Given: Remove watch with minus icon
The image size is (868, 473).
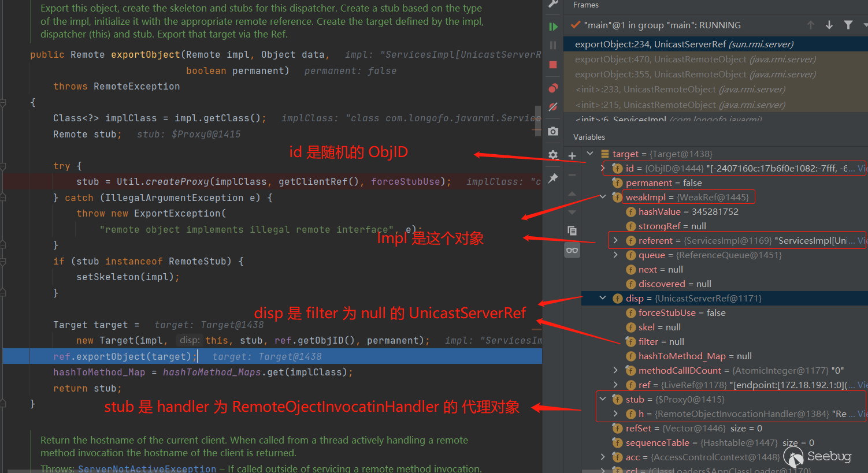Looking at the screenshot, I should click(572, 174).
